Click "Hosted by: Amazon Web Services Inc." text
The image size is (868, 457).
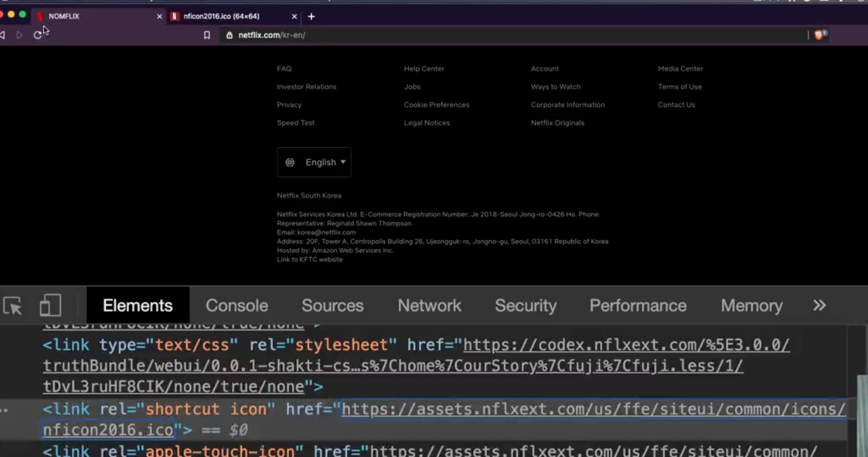coord(335,251)
